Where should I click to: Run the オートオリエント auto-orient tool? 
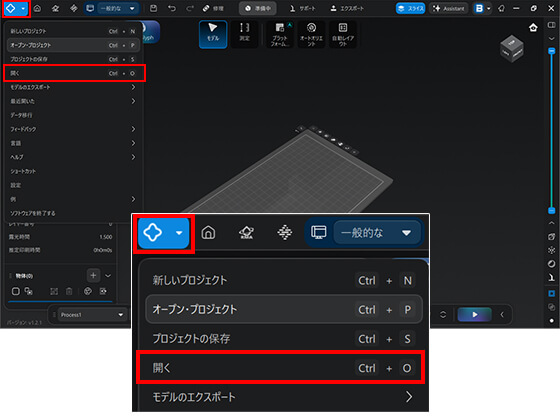[311, 34]
